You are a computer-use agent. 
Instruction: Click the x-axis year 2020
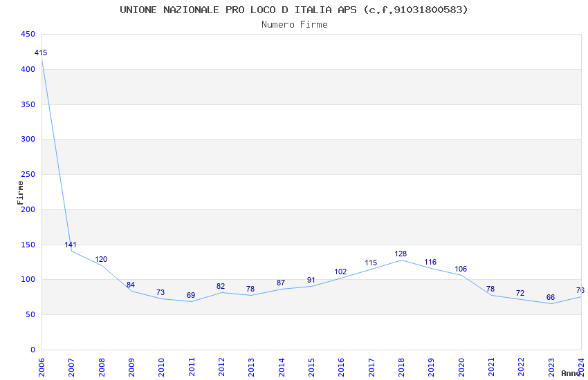(x=461, y=368)
